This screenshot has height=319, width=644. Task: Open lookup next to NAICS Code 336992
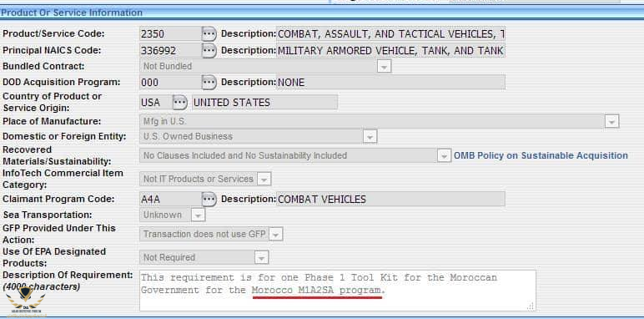point(209,51)
